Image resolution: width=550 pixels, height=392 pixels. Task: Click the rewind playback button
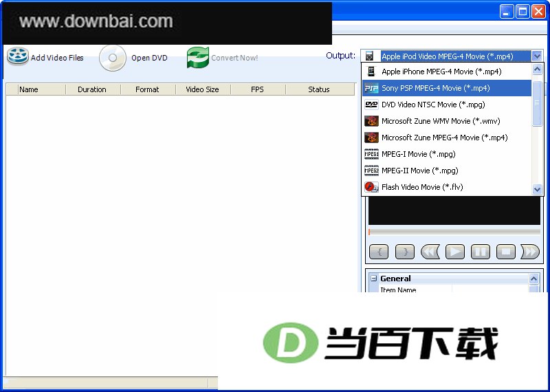click(x=430, y=252)
